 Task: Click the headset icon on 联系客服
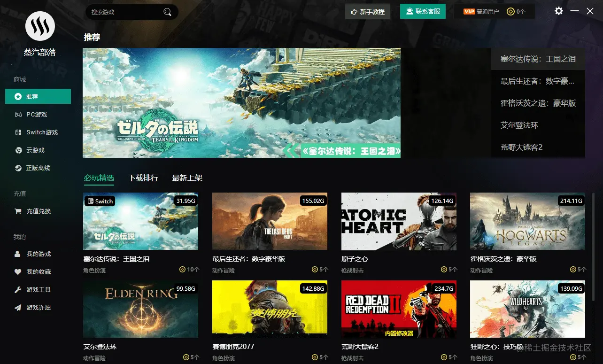click(x=410, y=11)
